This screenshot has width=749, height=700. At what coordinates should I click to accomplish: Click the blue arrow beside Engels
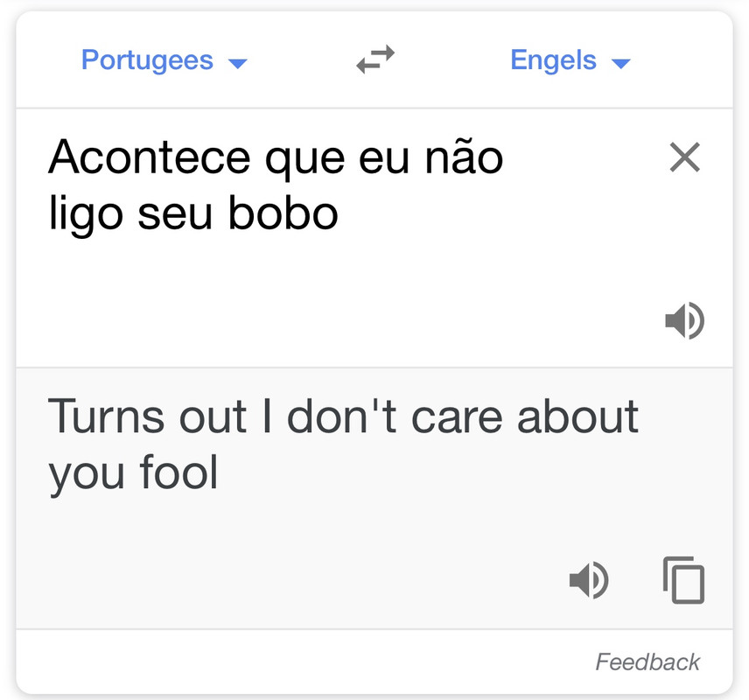click(621, 63)
